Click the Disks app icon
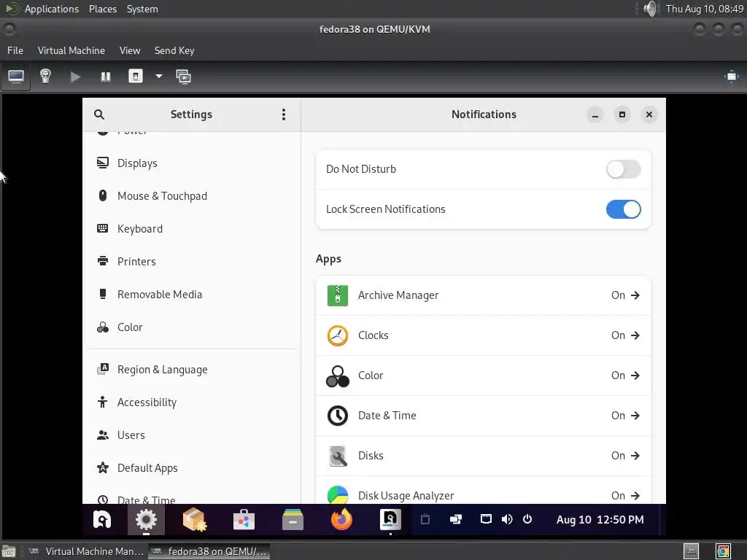 click(x=338, y=456)
